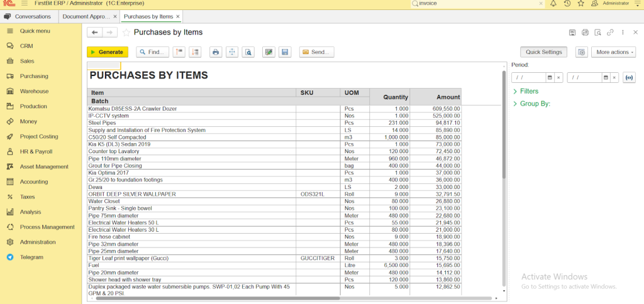The image size is (644, 304).
Task: Open the Find... dialog
Action: point(152,52)
